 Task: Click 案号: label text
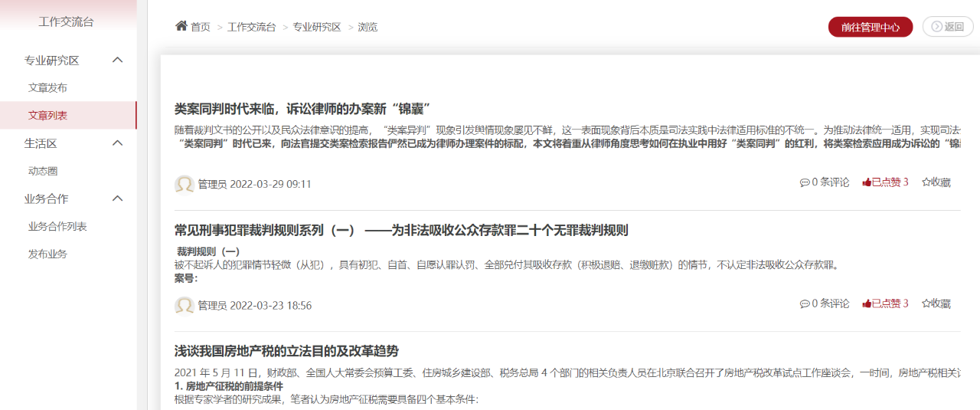click(x=186, y=278)
